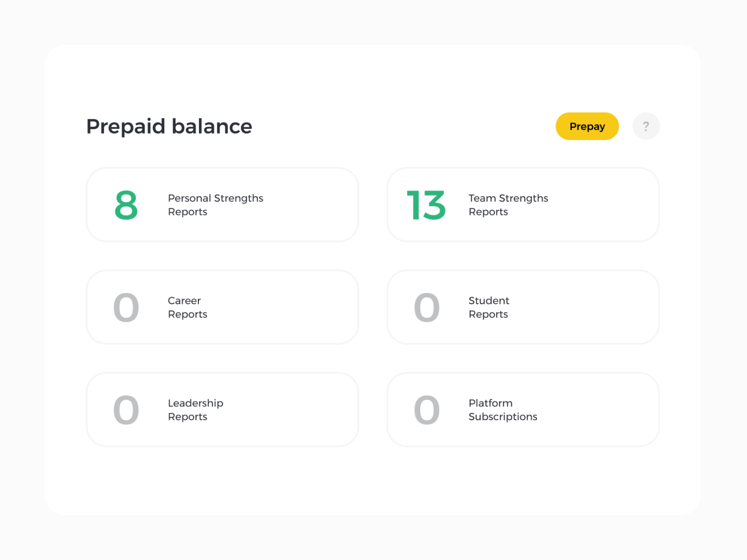Open the question mark help icon

tap(646, 126)
